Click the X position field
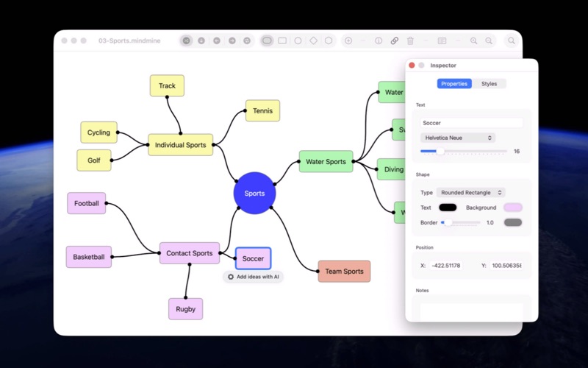 pyautogui.click(x=446, y=266)
